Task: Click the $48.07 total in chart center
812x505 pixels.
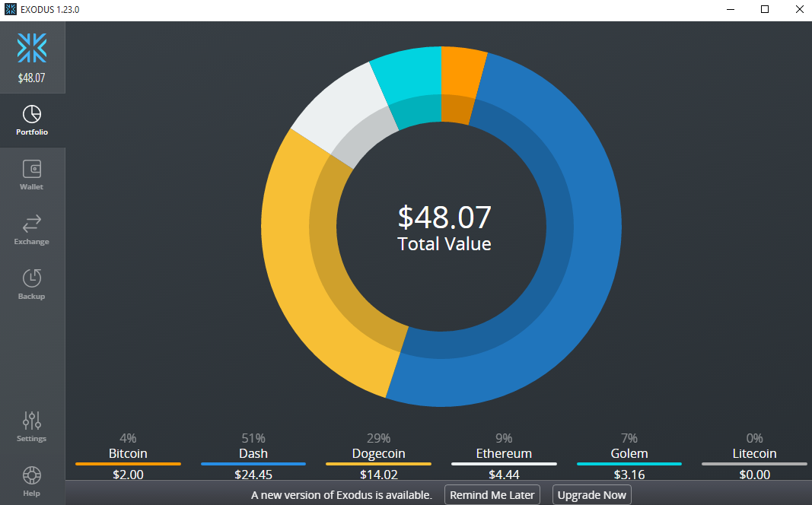Action: (x=444, y=217)
